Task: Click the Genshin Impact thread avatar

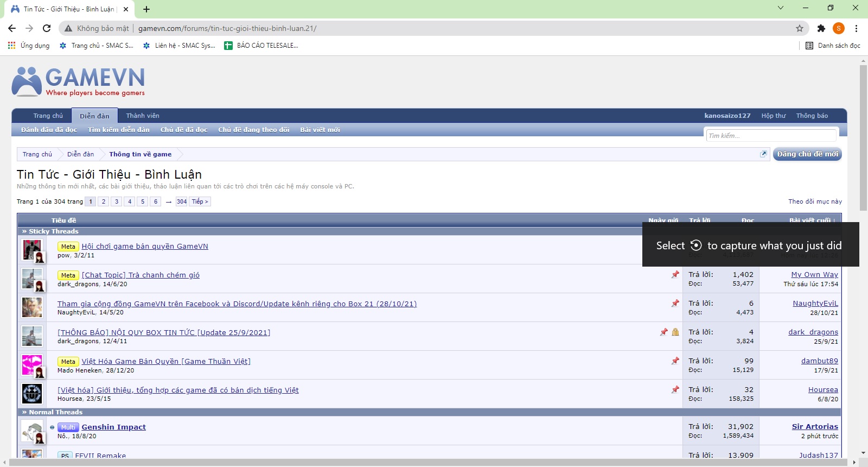Action: (32, 431)
